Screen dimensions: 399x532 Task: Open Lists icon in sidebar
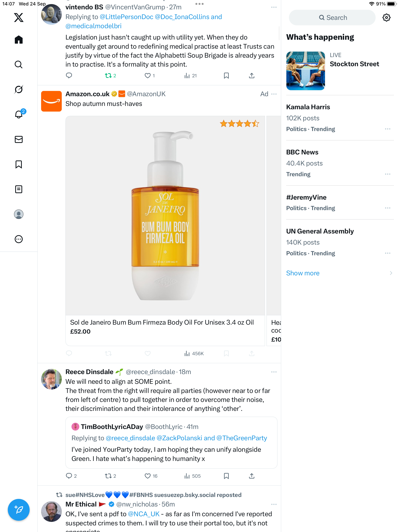click(19, 189)
